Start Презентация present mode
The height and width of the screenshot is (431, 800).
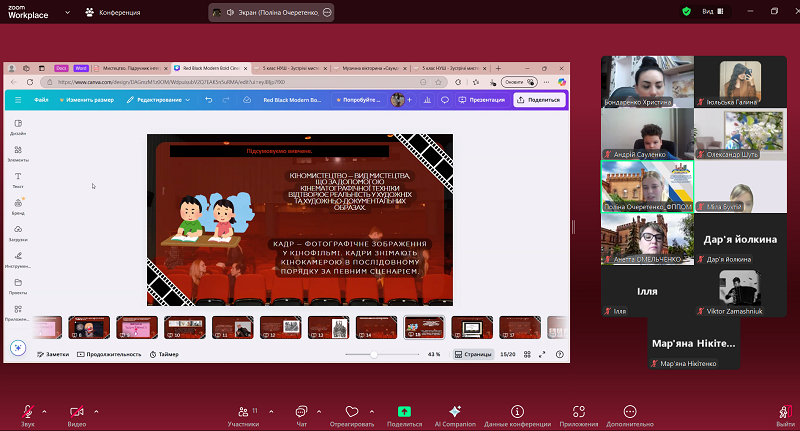pos(482,100)
